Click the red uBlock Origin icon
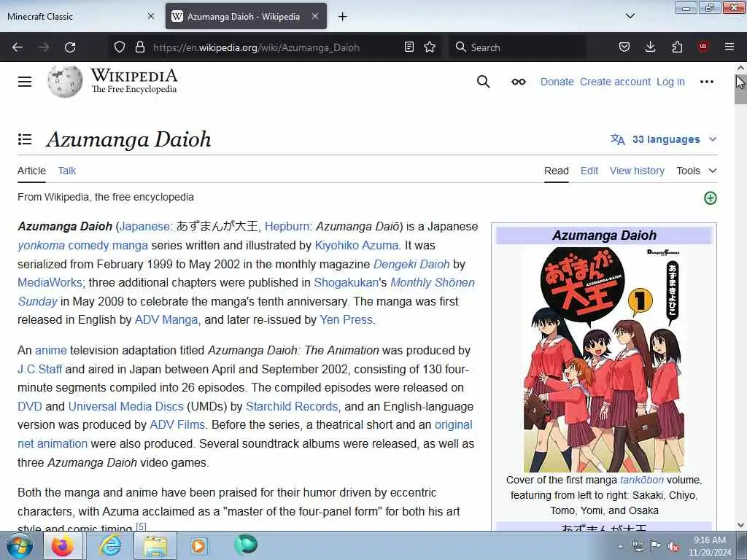 pos(703,47)
